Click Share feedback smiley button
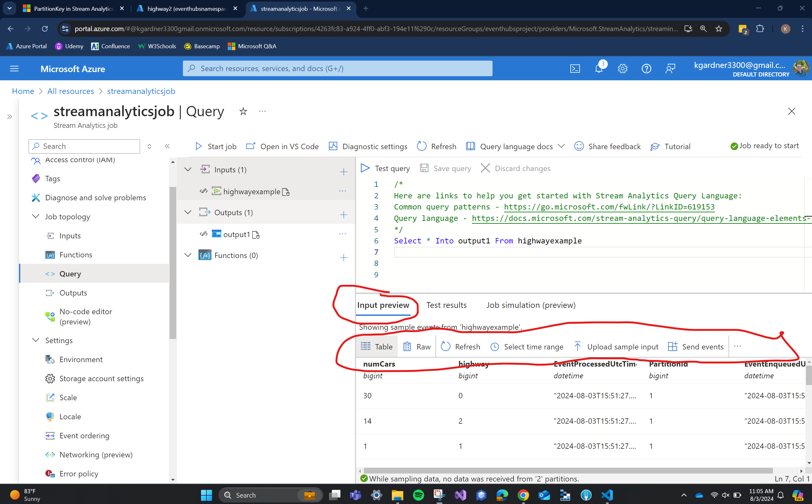Screen dimensions: 812x504 607,147
